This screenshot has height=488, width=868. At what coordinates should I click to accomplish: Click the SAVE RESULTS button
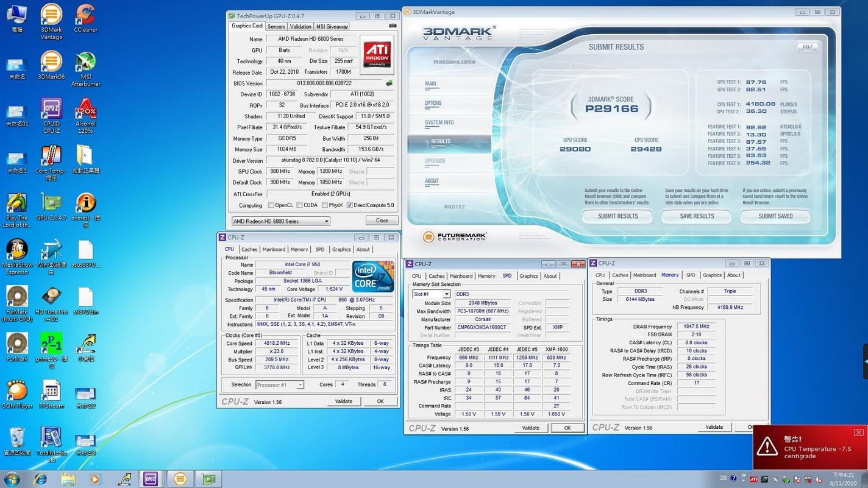pos(697,216)
